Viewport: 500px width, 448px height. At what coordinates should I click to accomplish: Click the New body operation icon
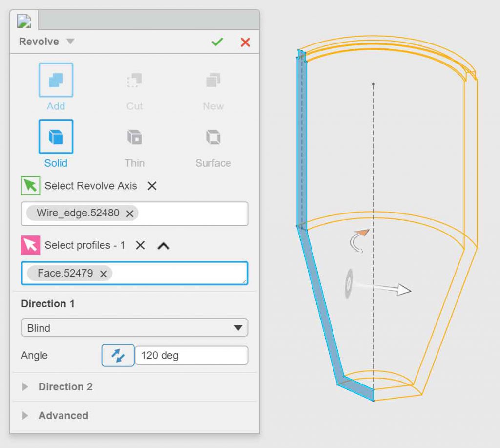tap(212, 80)
